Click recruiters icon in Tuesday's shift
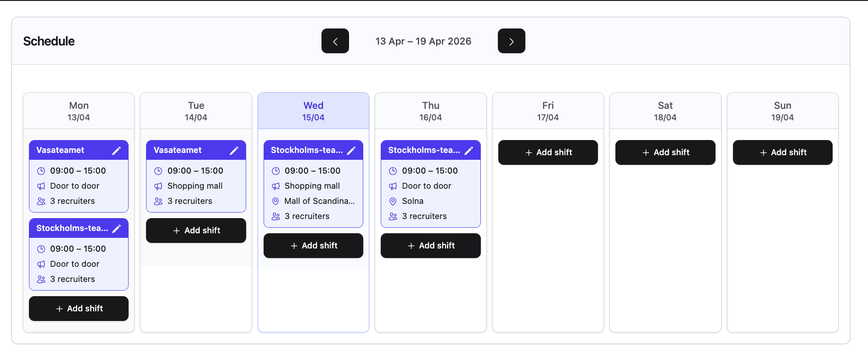 point(158,201)
